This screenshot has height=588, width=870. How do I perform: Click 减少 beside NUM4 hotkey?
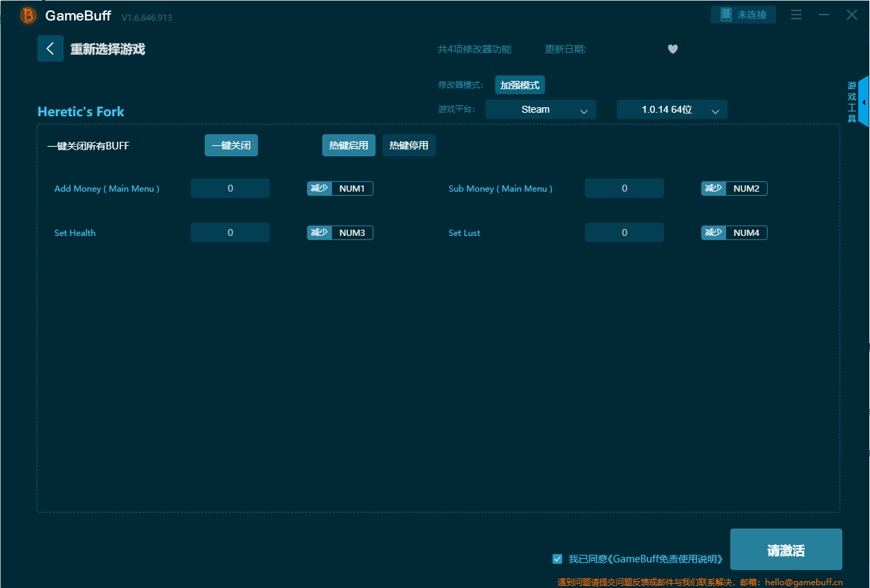tap(714, 232)
